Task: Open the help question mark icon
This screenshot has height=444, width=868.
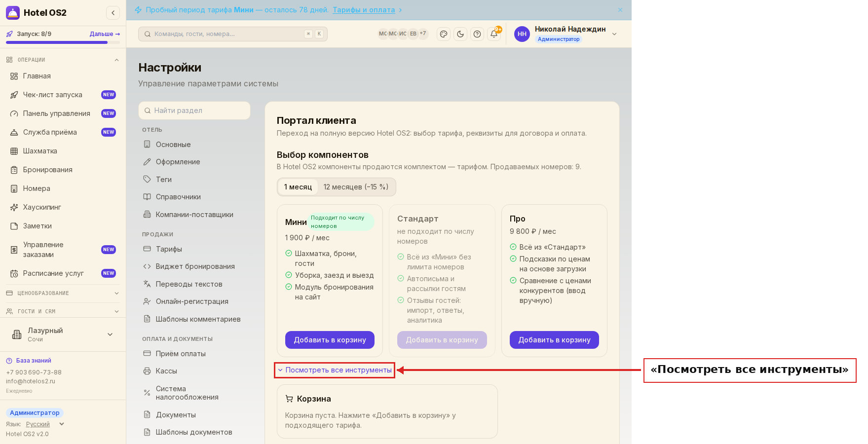Action: tap(477, 34)
